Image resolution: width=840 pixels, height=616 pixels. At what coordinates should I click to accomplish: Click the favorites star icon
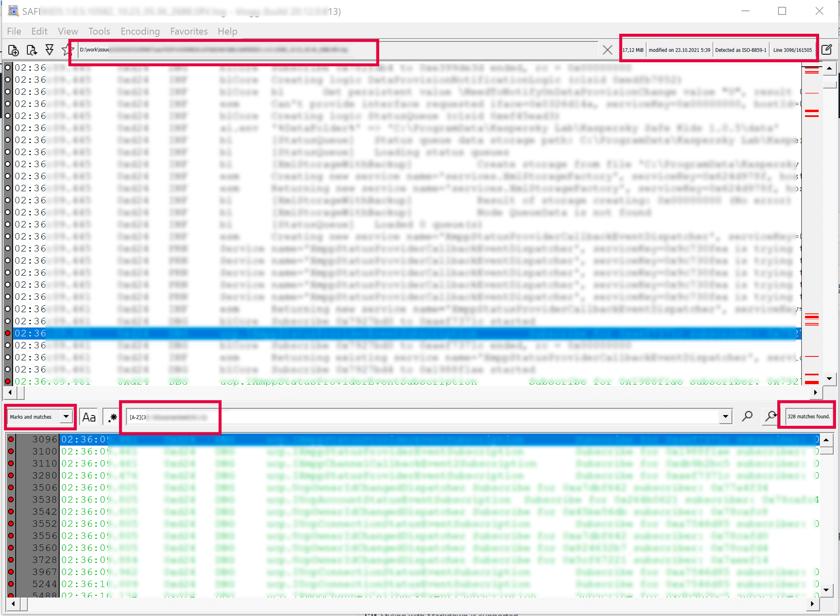pyautogui.click(x=66, y=50)
